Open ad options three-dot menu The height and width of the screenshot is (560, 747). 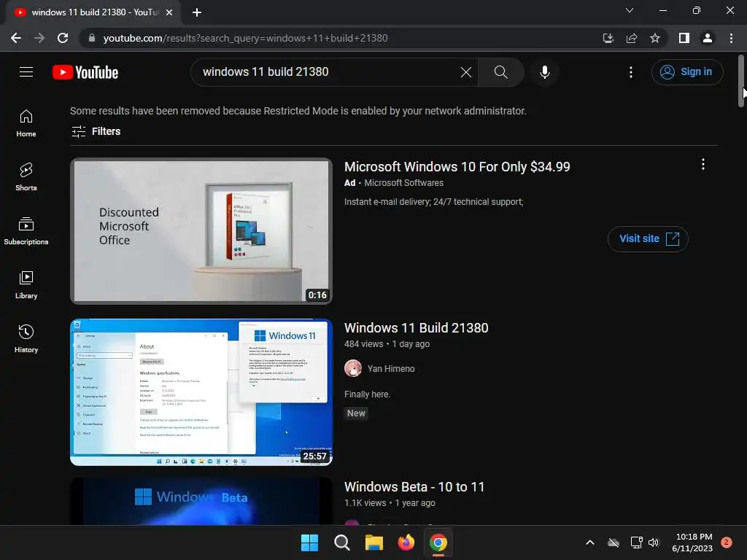(x=703, y=164)
